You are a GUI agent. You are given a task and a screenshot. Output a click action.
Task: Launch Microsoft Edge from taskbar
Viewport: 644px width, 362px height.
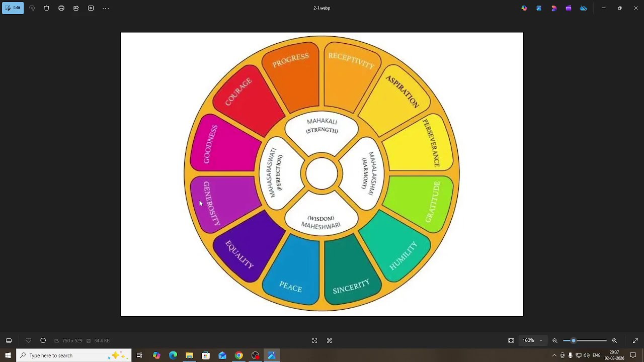coord(173,355)
